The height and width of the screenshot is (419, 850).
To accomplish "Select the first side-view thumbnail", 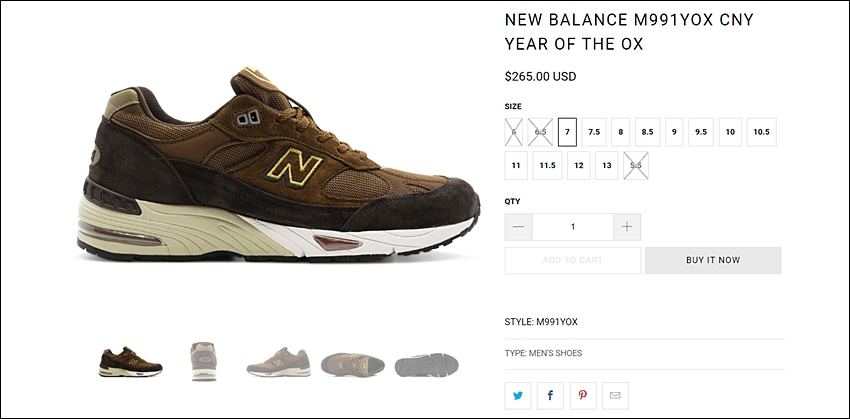I will pos(131,362).
